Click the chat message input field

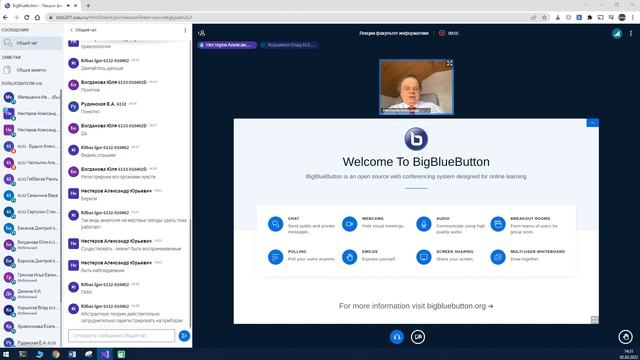pos(122,336)
